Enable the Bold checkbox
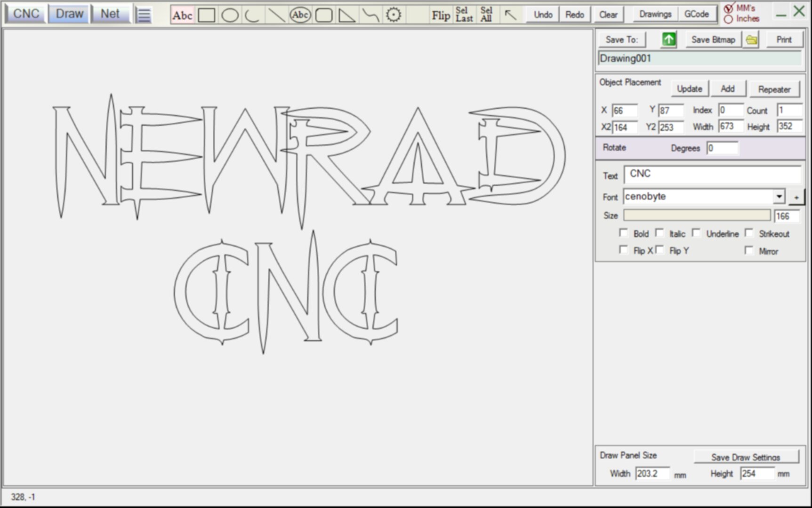 [x=624, y=233]
